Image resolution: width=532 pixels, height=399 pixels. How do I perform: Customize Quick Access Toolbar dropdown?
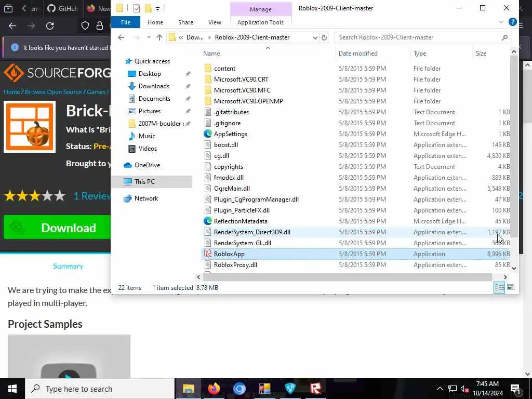(x=158, y=8)
